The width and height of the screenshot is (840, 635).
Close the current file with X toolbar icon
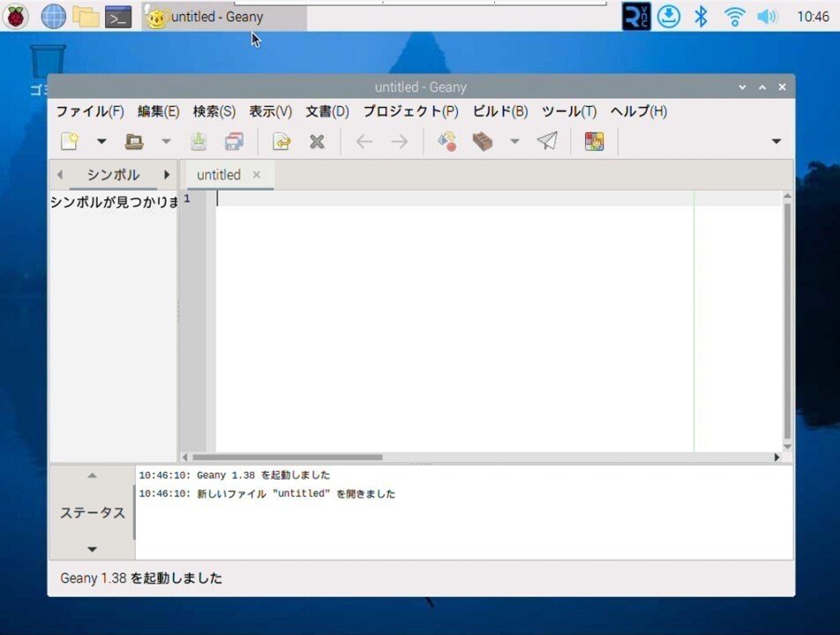(x=317, y=142)
